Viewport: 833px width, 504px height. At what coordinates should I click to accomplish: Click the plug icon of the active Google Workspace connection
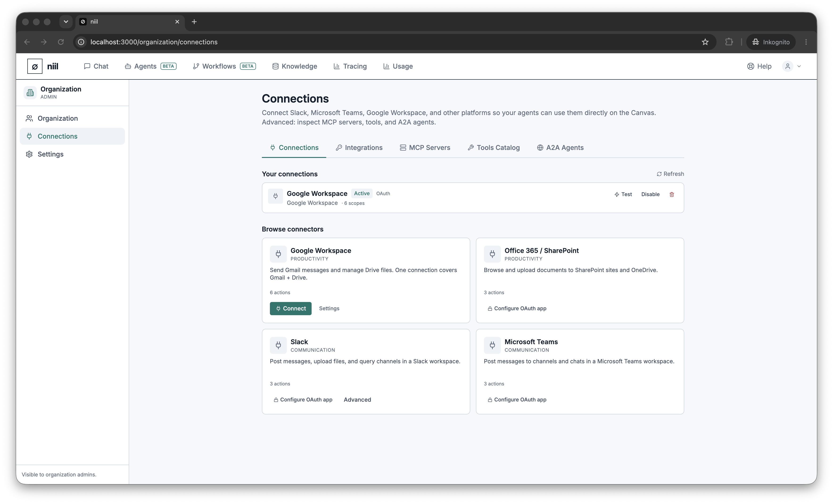pos(276,196)
